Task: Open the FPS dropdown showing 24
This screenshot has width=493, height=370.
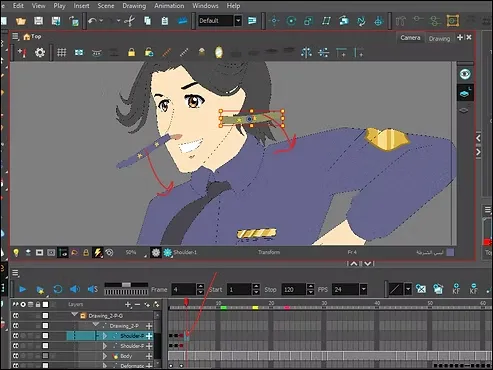Action: point(363,289)
